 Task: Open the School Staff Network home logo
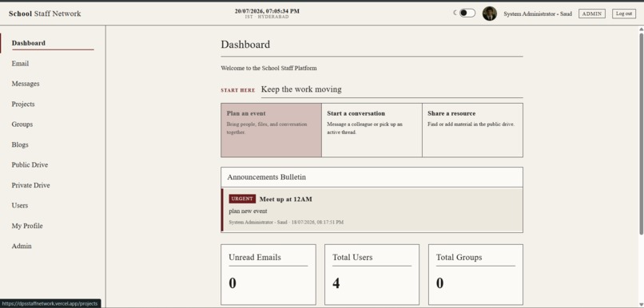point(45,14)
